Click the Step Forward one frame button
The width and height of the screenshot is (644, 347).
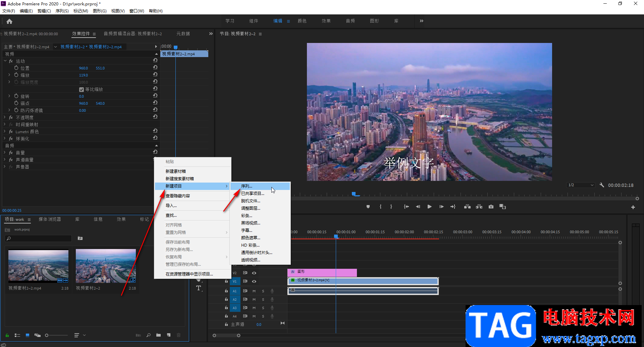tap(441, 207)
